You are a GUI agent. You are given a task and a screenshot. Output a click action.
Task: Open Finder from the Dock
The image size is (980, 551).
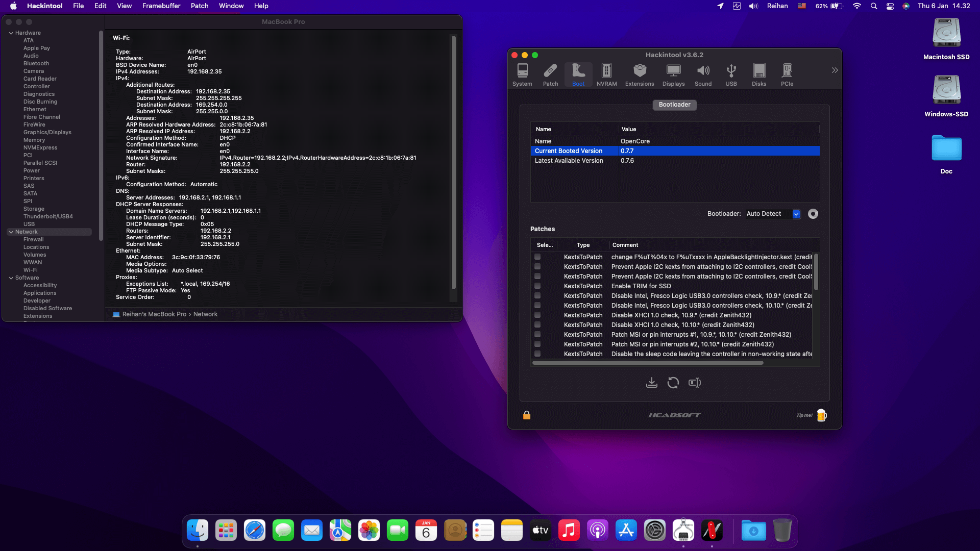click(x=198, y=531)
